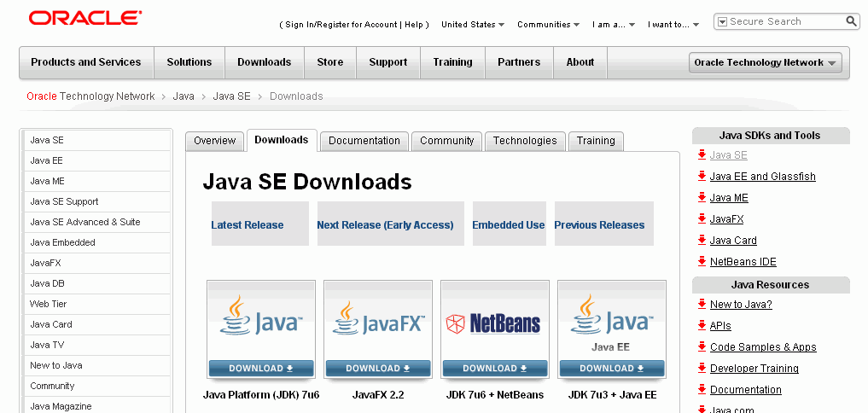Click the Oracle logo
Image resolution: width=868 pixels, height=413 pixels.
(x=85, y=19)
